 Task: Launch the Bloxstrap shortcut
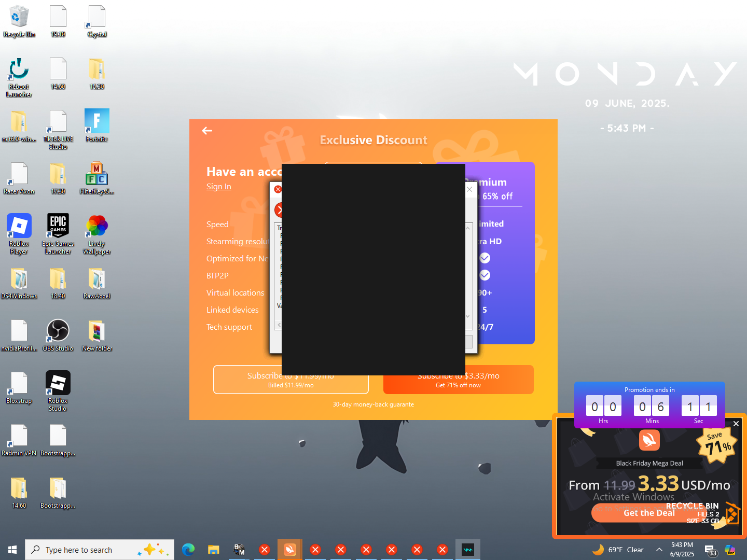click(19, 388)
